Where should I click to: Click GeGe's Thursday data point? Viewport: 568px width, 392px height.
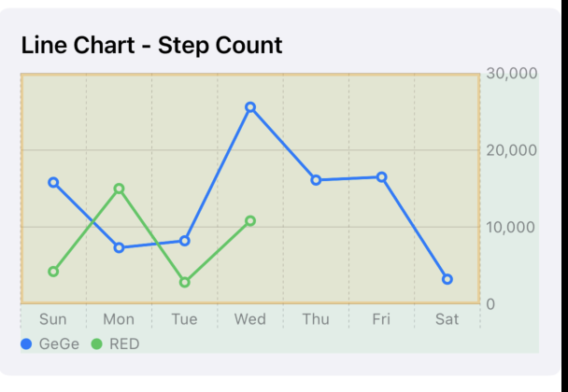coord(317,180)
